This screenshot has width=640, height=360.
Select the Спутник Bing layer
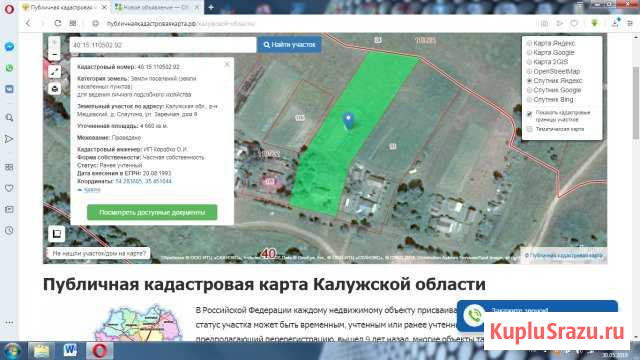pyautogui.click(x=550, y=99)
